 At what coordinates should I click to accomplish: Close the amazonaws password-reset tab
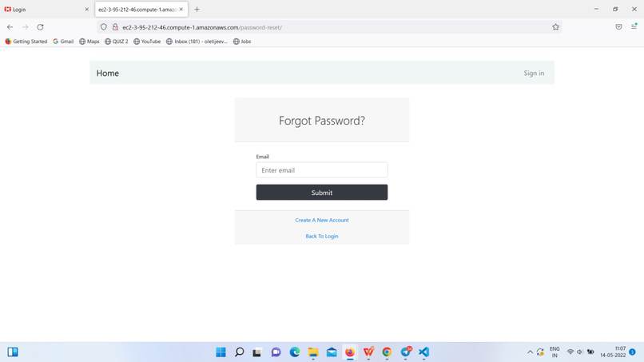pos(181,9)
